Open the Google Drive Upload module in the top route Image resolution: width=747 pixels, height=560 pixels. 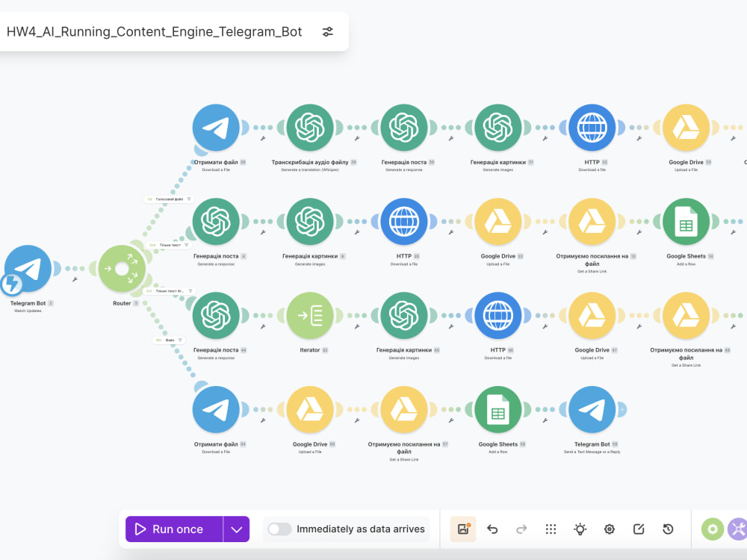point(686,128)
